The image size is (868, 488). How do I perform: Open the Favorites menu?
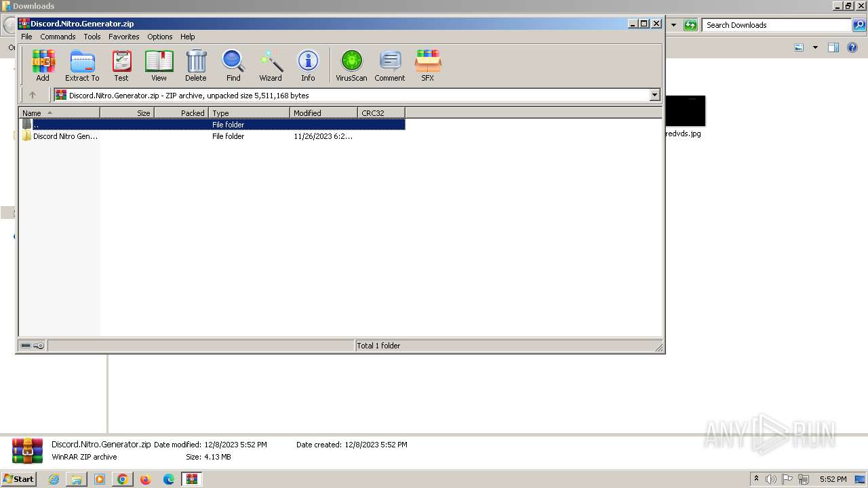[x=124, y=37]
